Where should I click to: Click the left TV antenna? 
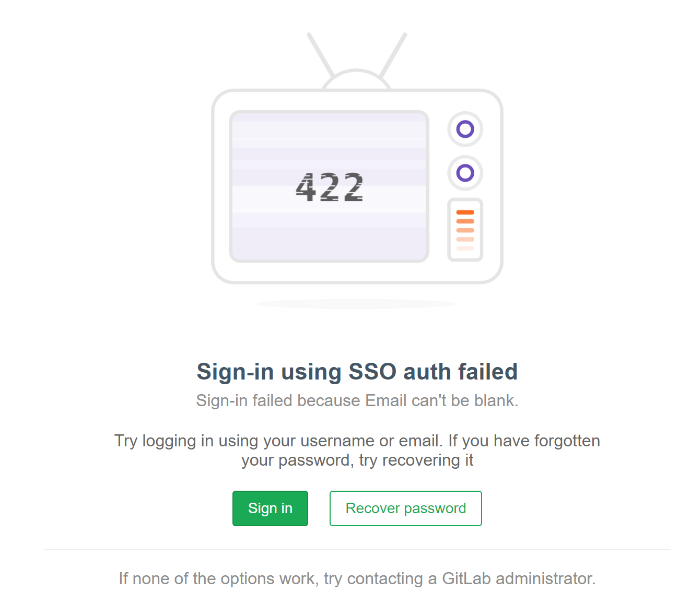pos(320,55)
